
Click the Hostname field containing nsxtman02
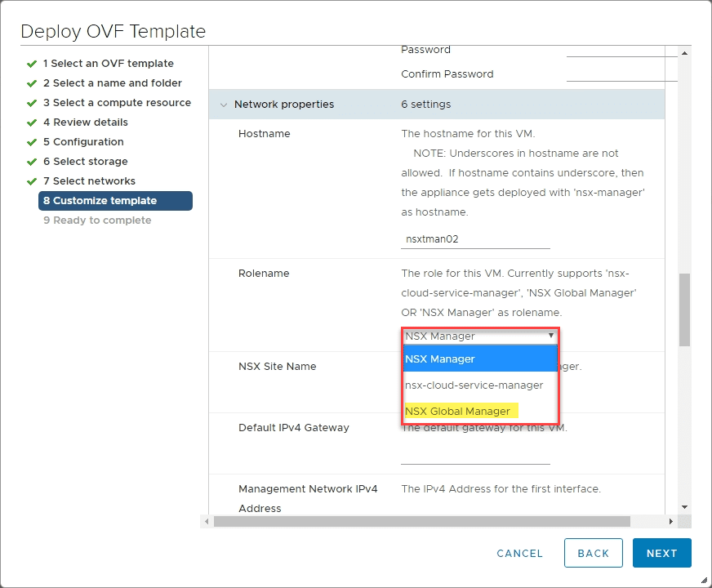pos(474,239)
